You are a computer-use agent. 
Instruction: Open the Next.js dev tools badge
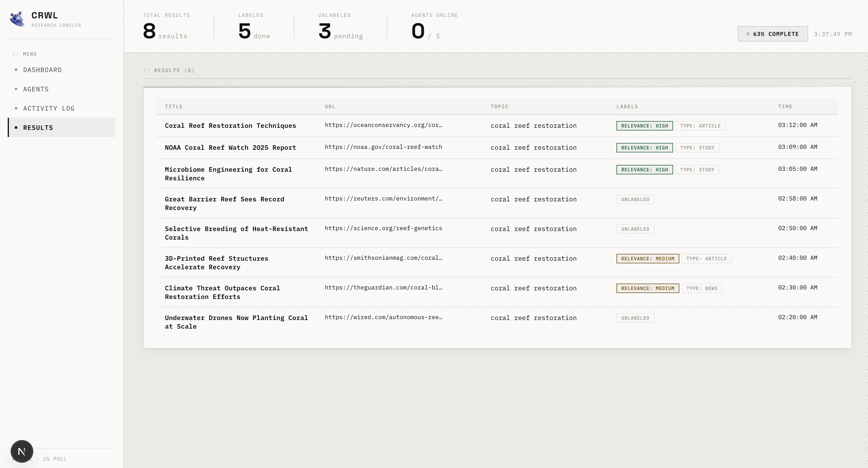click(22, 451)
